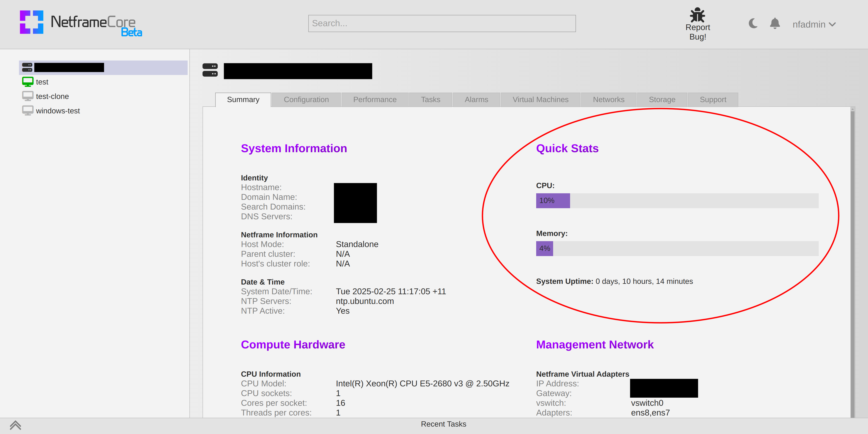Click the ens8,ens7 adapters value
The image size is (868, 434).
[x=650, y=413]
